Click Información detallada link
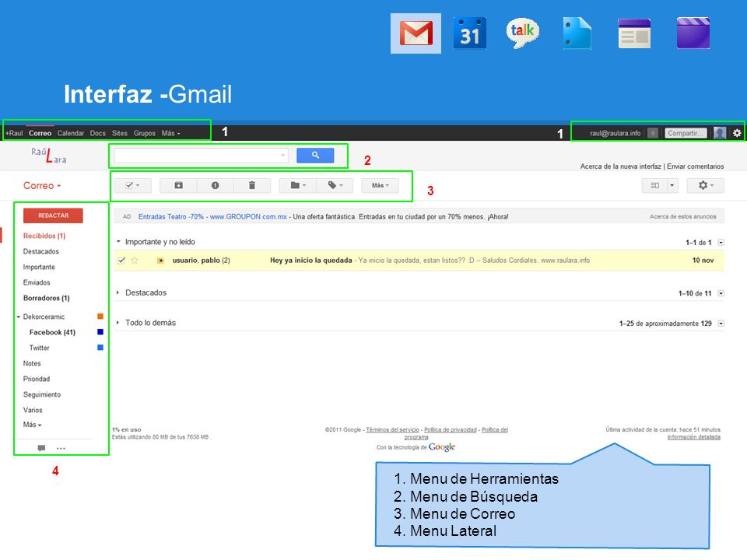 click(693, 437)
